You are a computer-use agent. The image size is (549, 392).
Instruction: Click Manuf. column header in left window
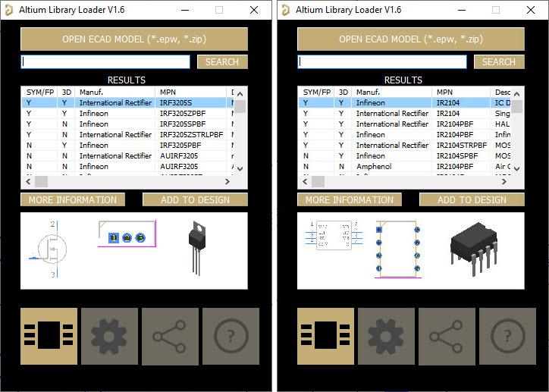point(115,92)
